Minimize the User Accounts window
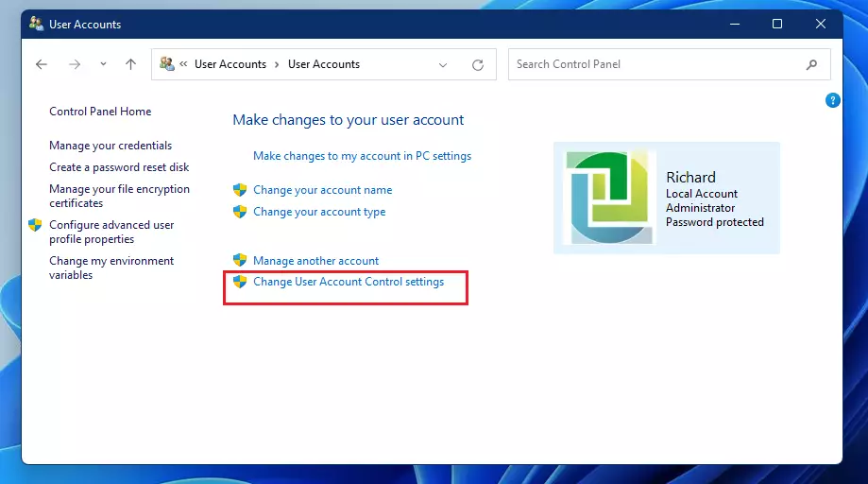868x484 pixels. pyautogui.click(x=735, y=24)
